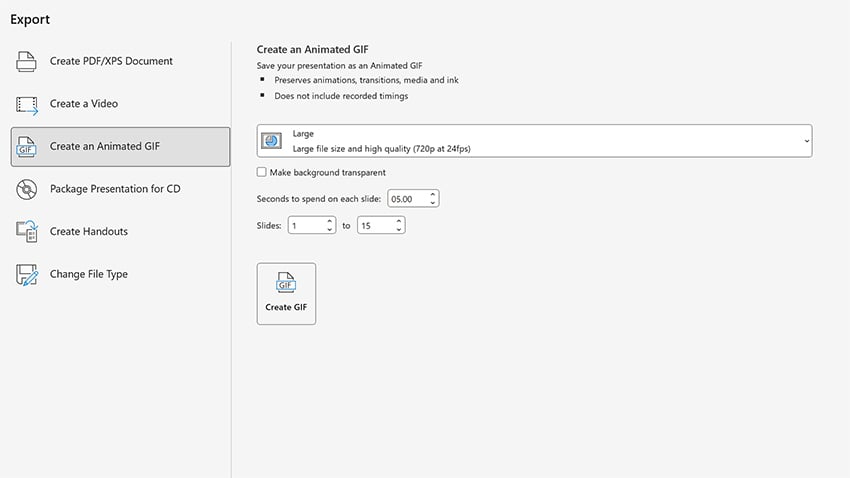Click the PDF/XPS document icon
850x478 pixels.
pyautogui.click(x=27, y=62)
